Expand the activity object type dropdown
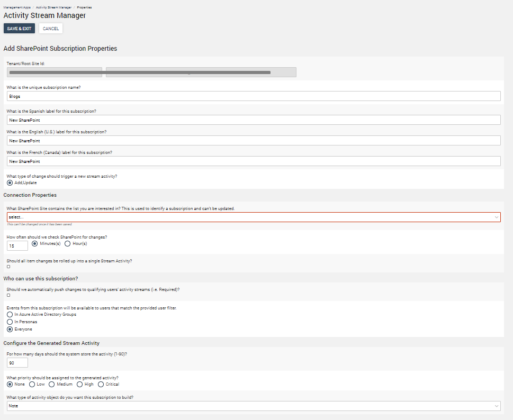The width and height of the screenshot is (513, 420). tap(254, 406)
